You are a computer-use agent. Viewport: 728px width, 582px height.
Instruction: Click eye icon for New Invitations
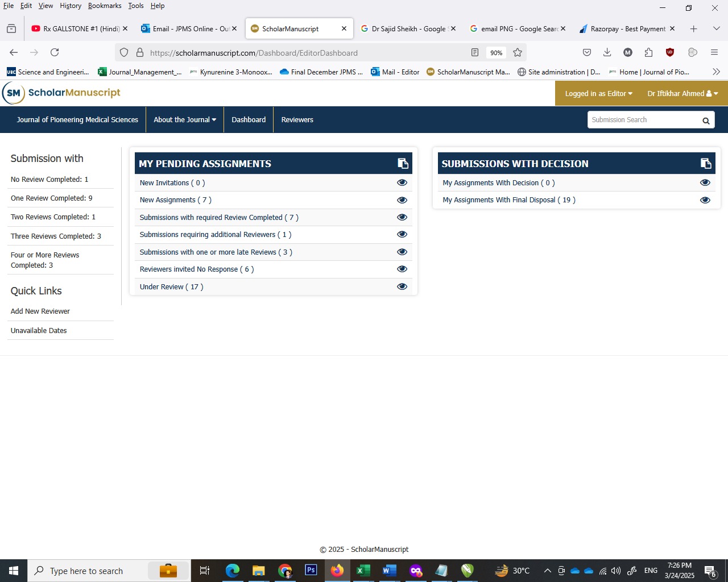[x=402, y=182]
